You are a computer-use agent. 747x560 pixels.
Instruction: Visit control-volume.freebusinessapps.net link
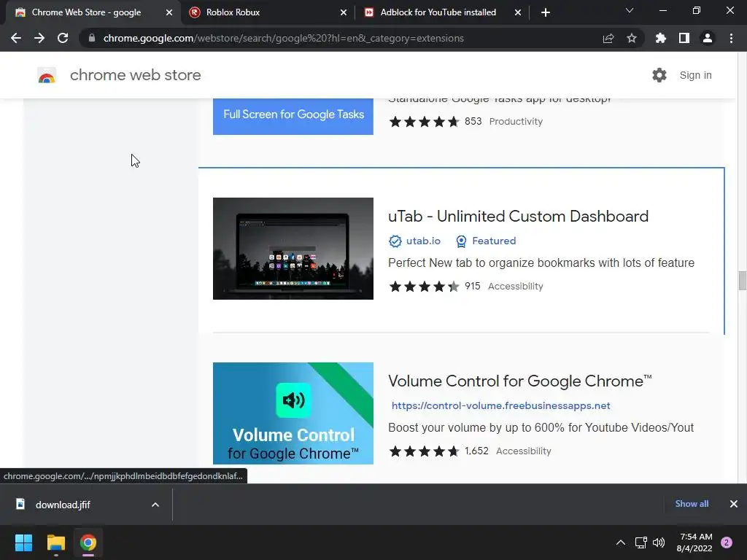pos(500,405)
